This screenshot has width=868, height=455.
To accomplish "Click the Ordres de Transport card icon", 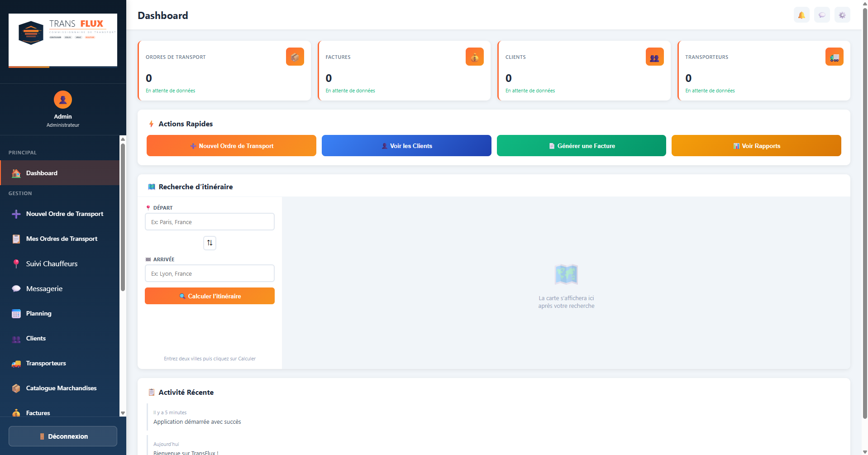I will tap(295, 57).
